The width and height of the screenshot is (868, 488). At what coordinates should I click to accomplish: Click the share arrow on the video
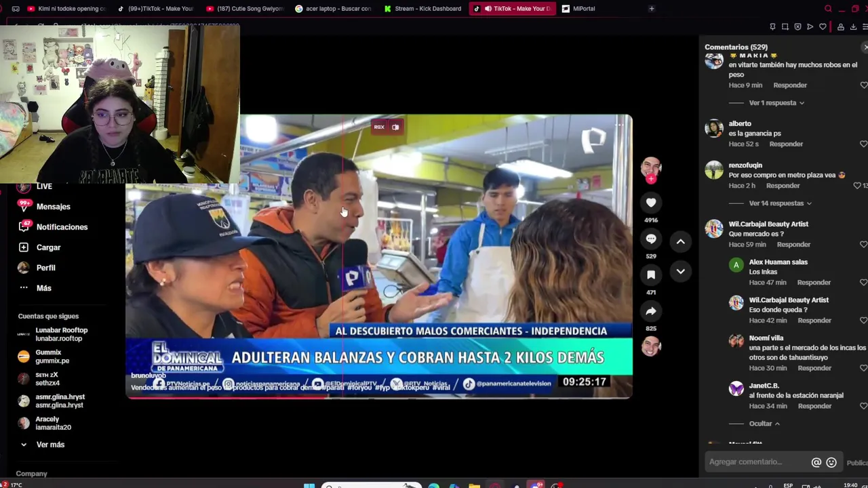point(651,311)
